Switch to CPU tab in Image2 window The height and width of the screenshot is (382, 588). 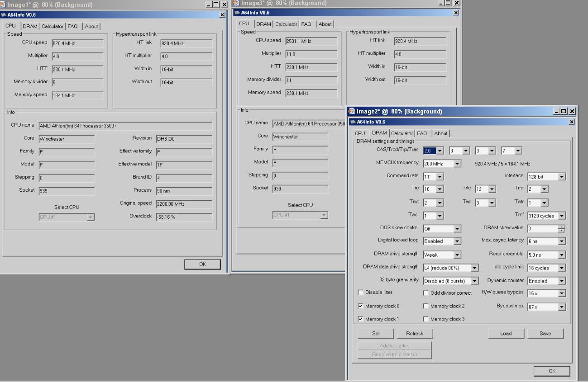pyautogui.click(x=360, y=133)
